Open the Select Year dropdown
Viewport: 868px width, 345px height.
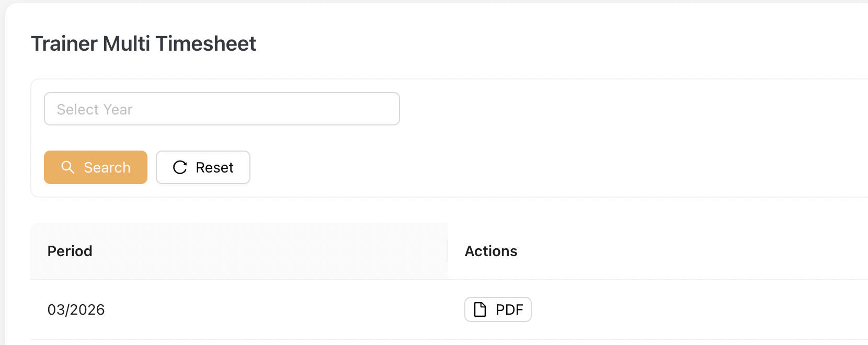point(222,109)
